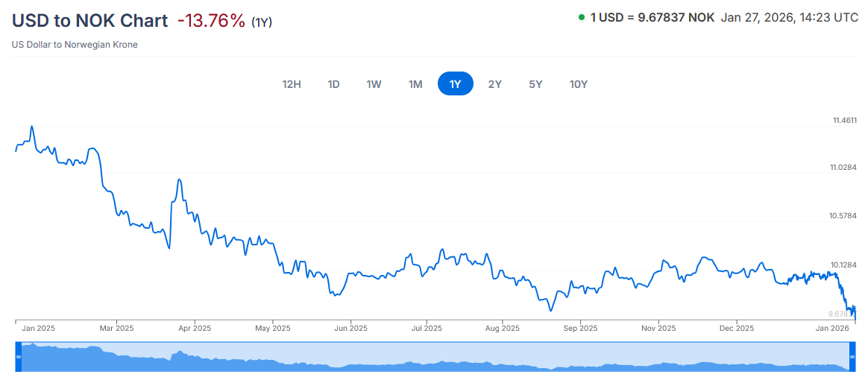
Task: Click the 'Nov 2025' x-axis label
Action: (x=658, y=328)
